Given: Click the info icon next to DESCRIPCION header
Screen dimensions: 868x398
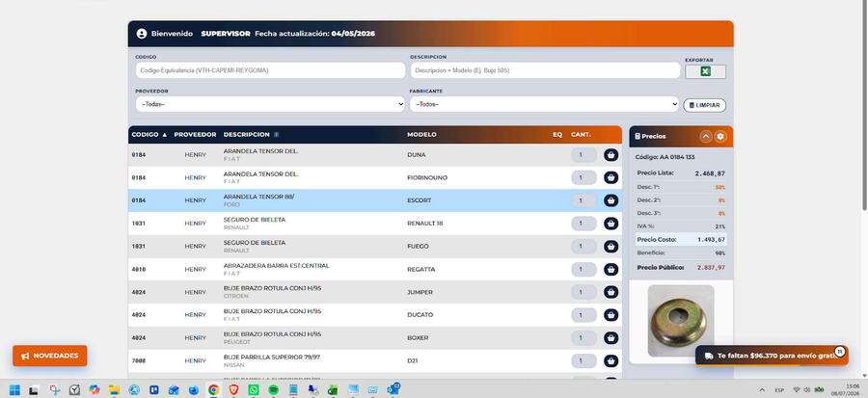Looking at the screenshot, I should [x=276, y=135].
